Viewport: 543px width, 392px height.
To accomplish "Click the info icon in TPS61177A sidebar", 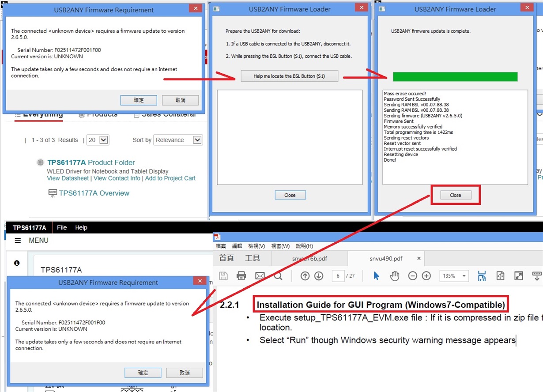I will coord(17,263).
